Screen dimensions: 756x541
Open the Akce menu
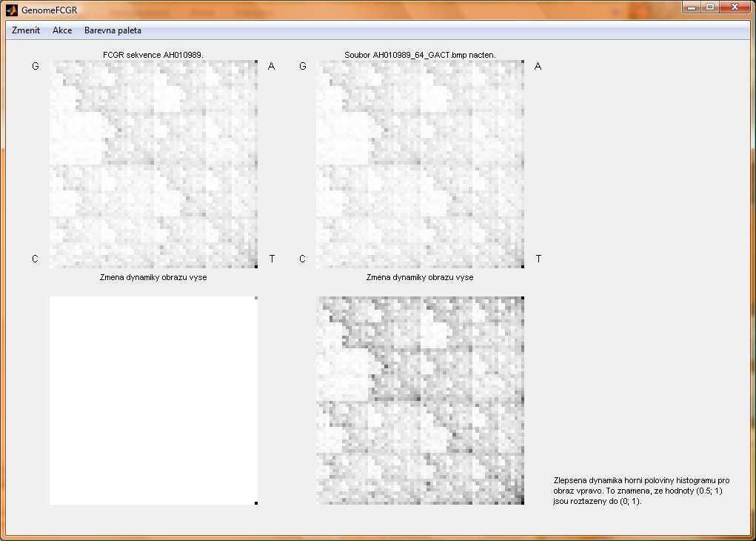[62, 30]
